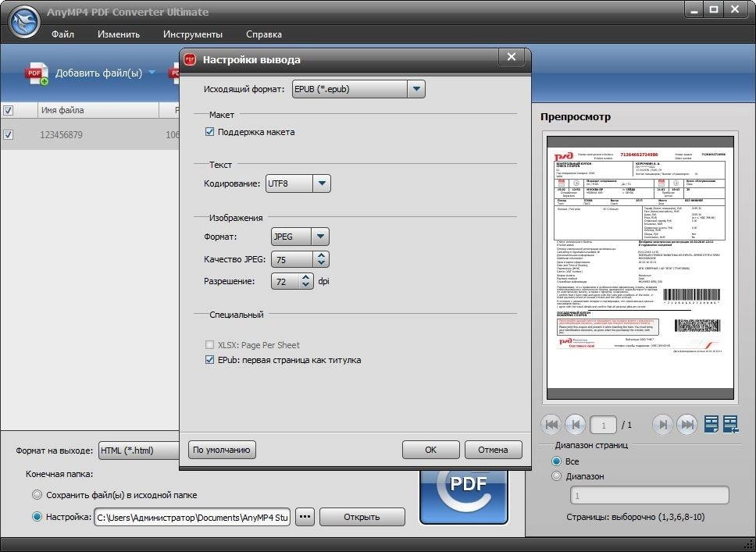
Task: Maximize the AnyMP4 window
Action: pos(714,10)
